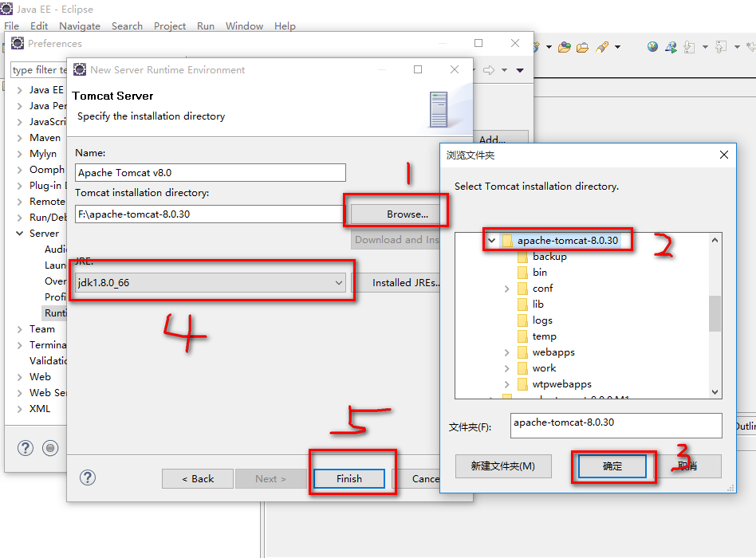Click the import/export preferences icon beside help
The width and height of the screenshot is (756, 558).
(x=50, y=448)
